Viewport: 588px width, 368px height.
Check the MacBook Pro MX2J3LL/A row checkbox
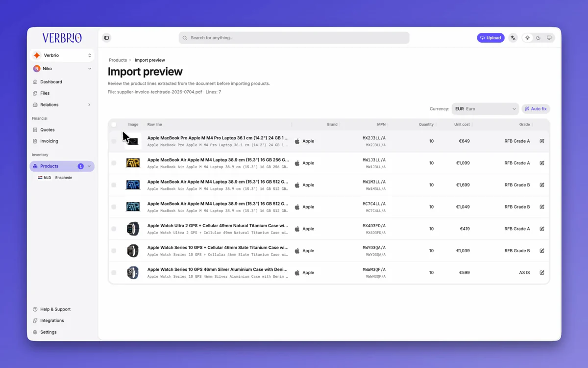click(x=114, y=141)
